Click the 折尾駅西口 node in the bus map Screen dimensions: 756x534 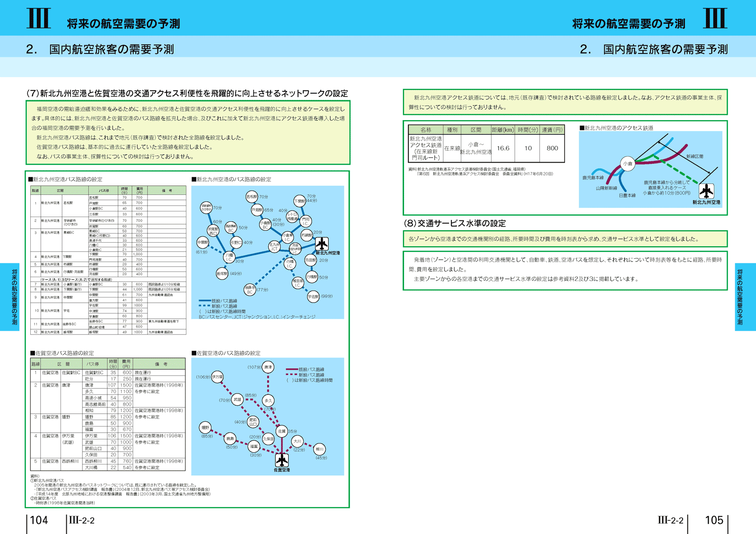coord(213,231)
